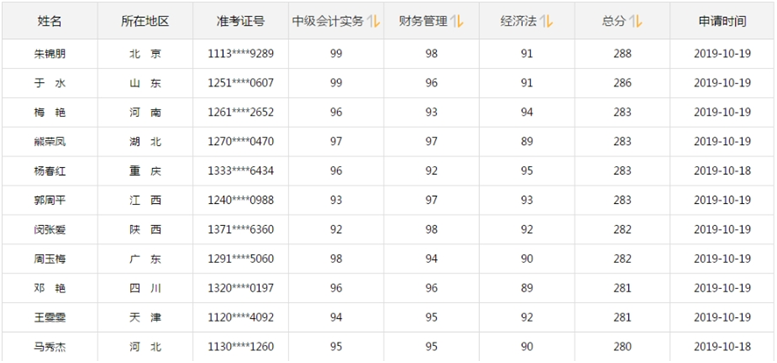Click the 申请时间 column header
777x363 pixels.
[x=722, y=21]
